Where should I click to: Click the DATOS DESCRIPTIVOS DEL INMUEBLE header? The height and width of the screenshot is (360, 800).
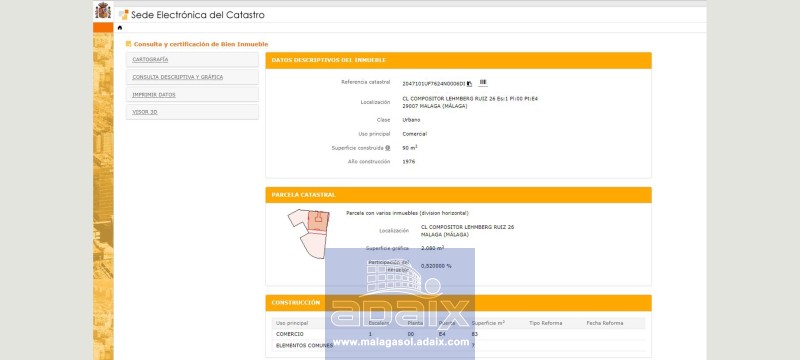458,60
